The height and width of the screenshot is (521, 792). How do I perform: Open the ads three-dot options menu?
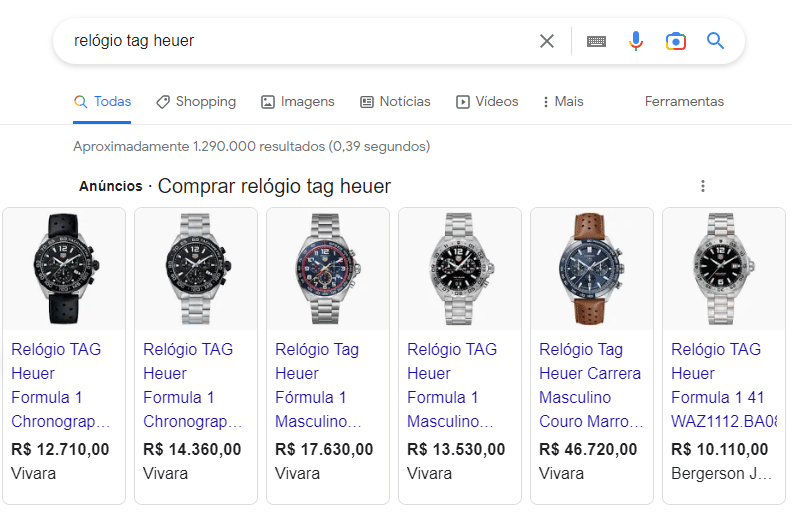pyautogui.click(x=703, y=186)
